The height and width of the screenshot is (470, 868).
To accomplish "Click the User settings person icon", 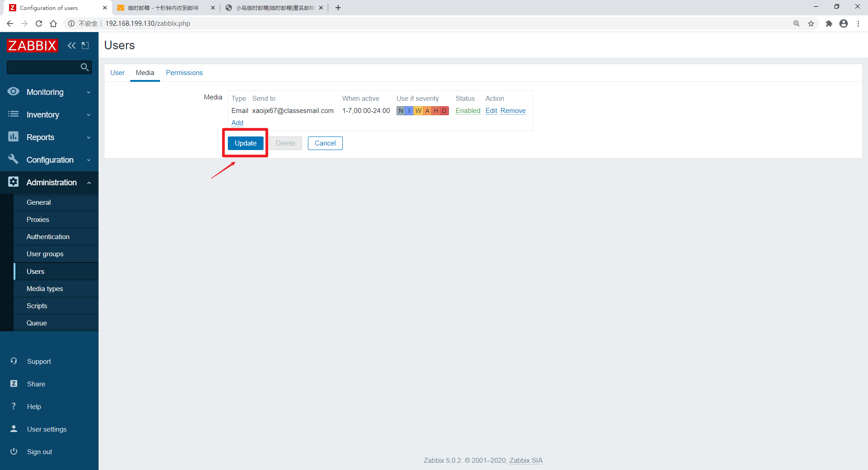I will [14, 429].
